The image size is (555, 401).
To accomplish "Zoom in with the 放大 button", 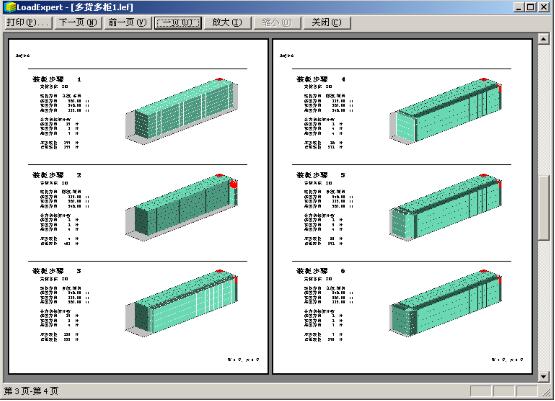I will (227, 23).
